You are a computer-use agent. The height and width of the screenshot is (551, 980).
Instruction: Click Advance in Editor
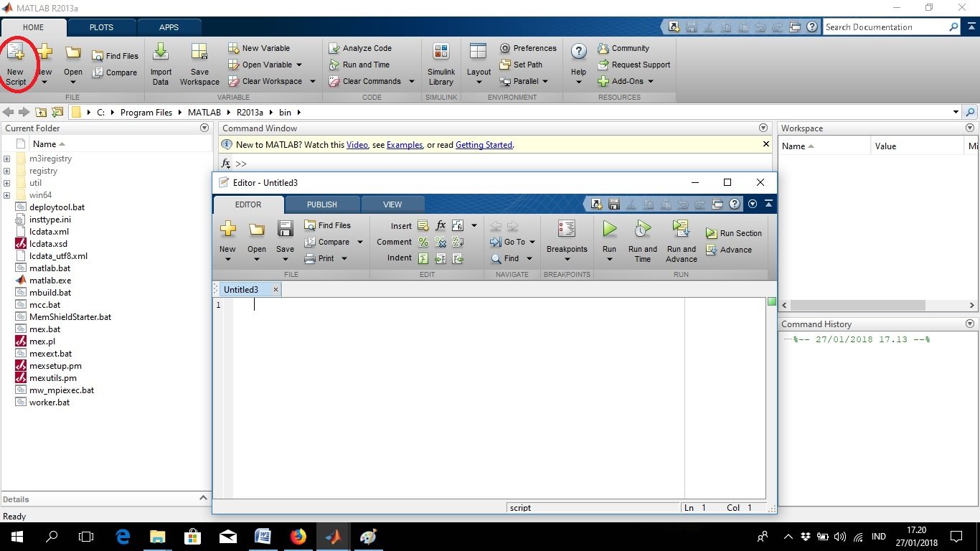[729, 250]
